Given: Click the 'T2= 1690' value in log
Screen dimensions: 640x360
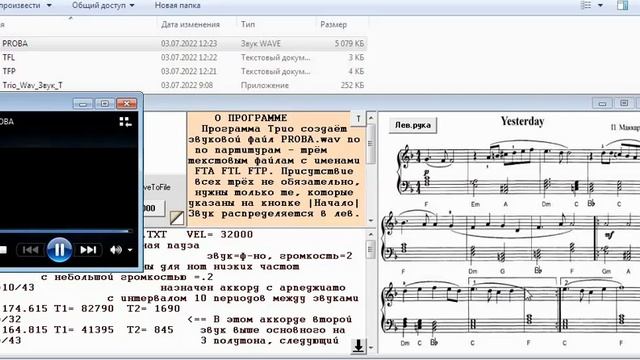Looking at the screenshot, I should click(x=153, y=309).
